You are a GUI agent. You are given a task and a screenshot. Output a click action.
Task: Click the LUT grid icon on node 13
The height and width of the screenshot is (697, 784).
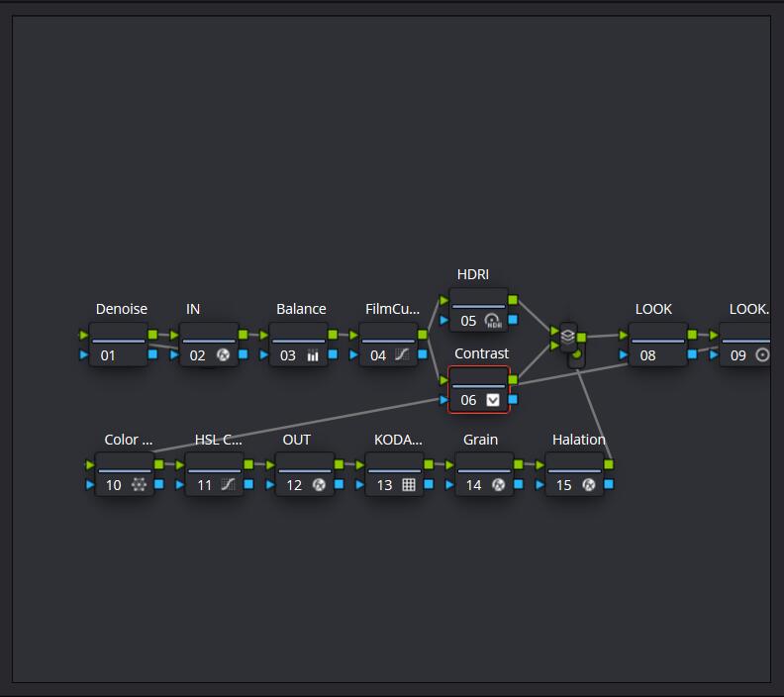[409, 485]
